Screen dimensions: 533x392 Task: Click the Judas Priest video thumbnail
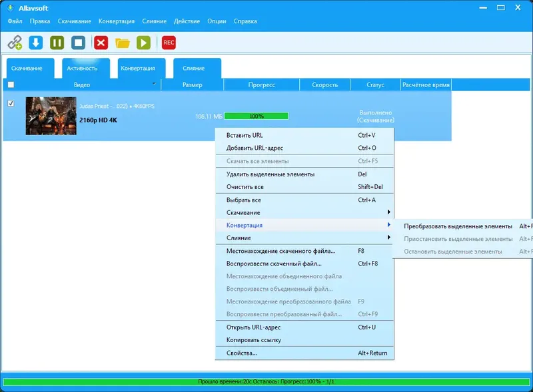point(51,114)
